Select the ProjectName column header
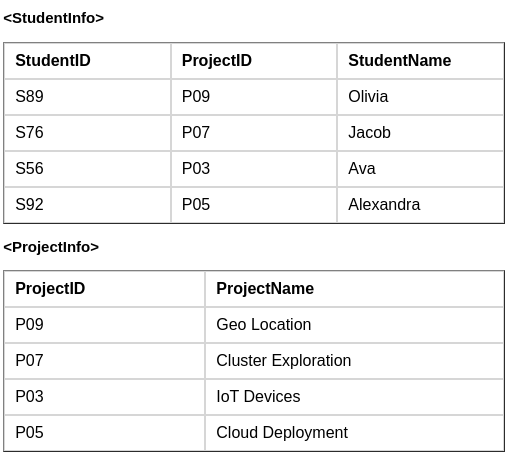509x459 pixels. tap(354, 289)
